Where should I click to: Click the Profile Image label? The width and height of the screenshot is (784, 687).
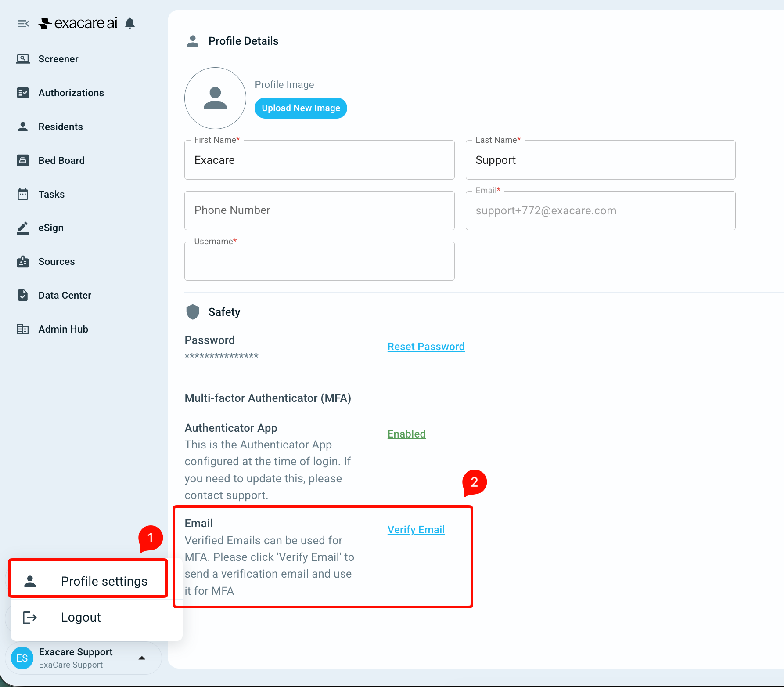pos(284,84)
